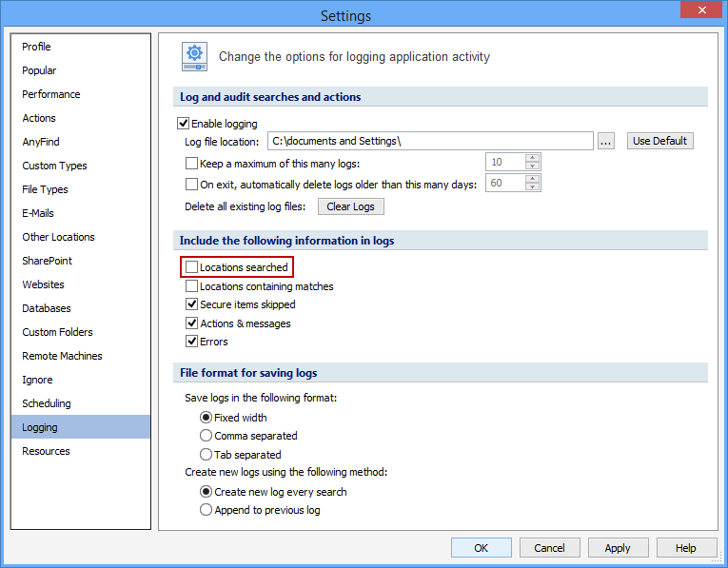Click the Apply button
The height and width of the screenshot is (568, 728).
(x=618, y=547)
